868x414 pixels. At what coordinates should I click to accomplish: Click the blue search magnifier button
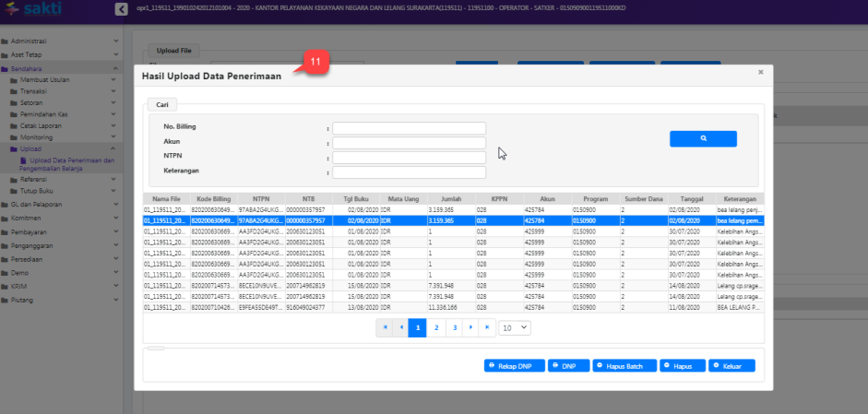click(703, 139)
